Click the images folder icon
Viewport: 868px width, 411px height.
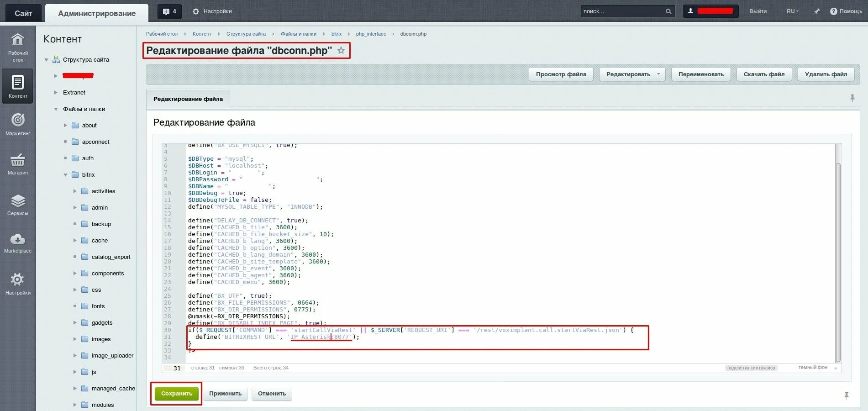point(85,339)
